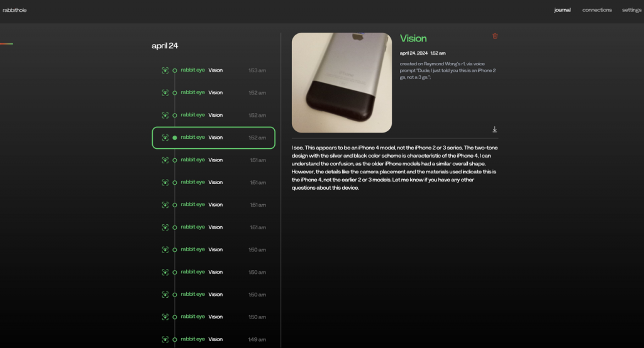Click the rabbithole logo text
644x348 pixels.
(14, 10)
